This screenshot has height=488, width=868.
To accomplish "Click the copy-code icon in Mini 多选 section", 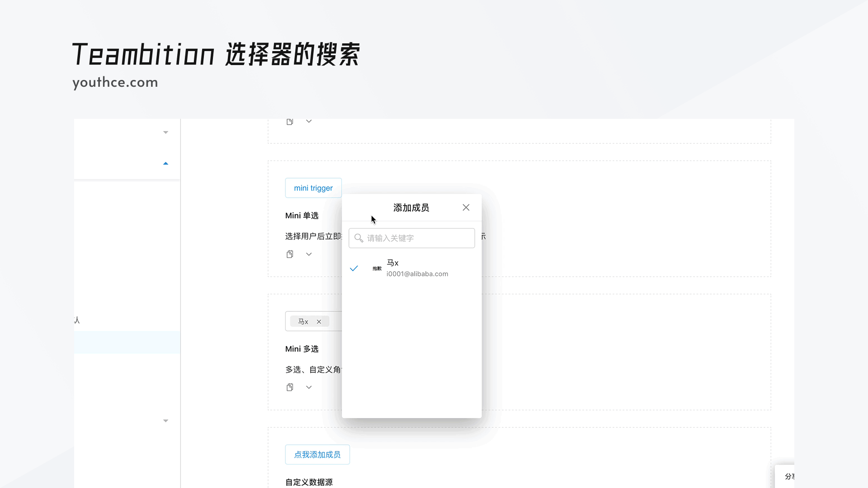I will (290, 387).
